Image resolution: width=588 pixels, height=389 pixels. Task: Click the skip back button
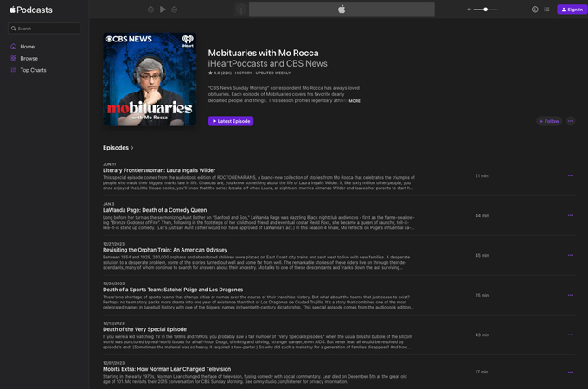click(150, 10)
